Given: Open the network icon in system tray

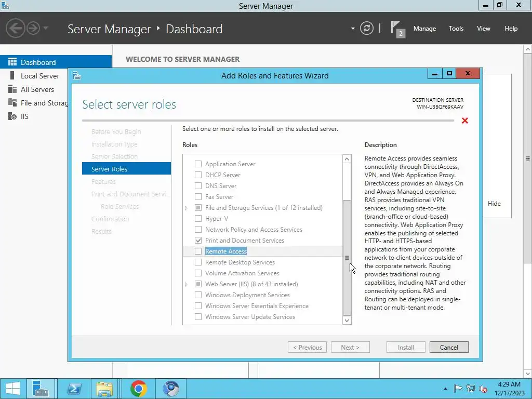Looking at the screenshot, I should (471, 389).
